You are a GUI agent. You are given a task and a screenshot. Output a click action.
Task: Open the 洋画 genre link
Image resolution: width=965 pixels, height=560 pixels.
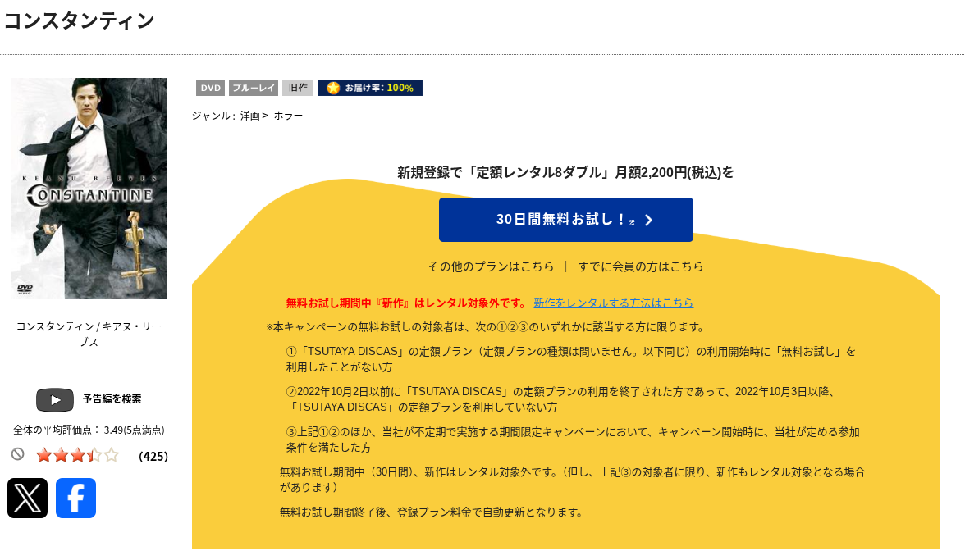click(249, 116)
